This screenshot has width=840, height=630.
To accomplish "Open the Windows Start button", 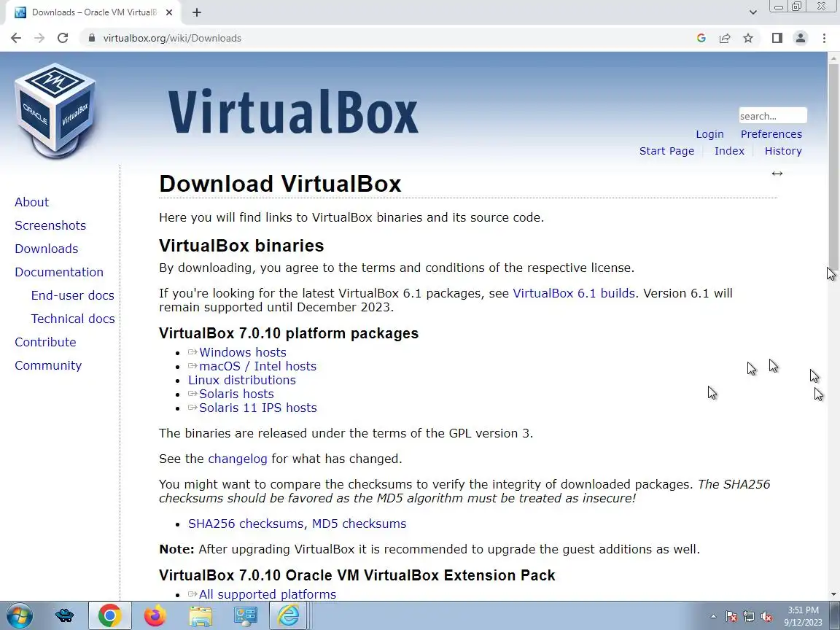I will pyautogui.click(x=19, y=615).
